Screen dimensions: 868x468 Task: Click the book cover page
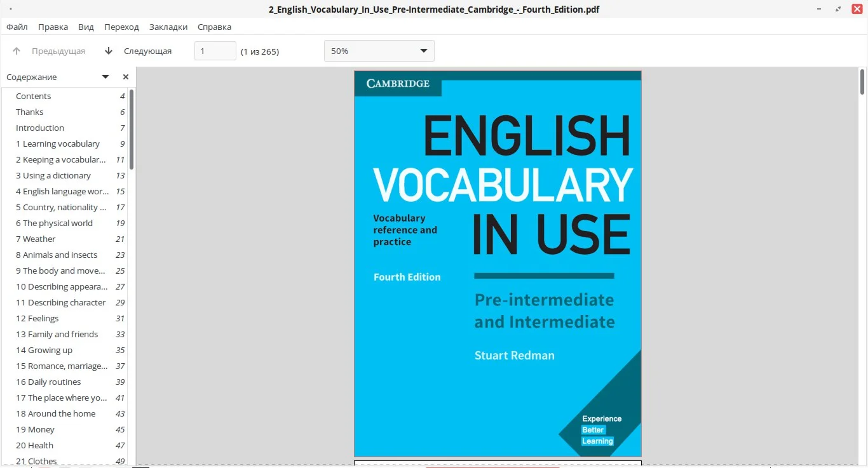click(498, 264)
